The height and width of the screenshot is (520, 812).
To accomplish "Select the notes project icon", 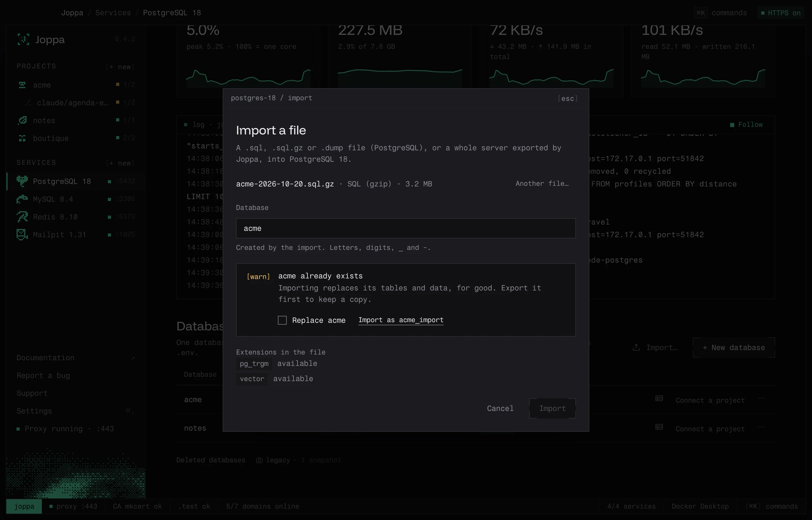I will [22, 120].
